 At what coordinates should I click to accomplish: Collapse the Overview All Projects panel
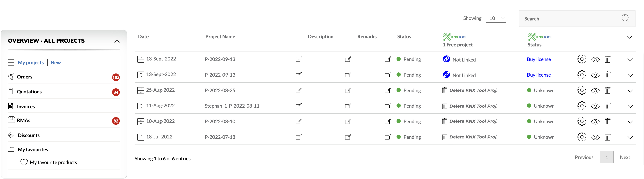[117, 41]
